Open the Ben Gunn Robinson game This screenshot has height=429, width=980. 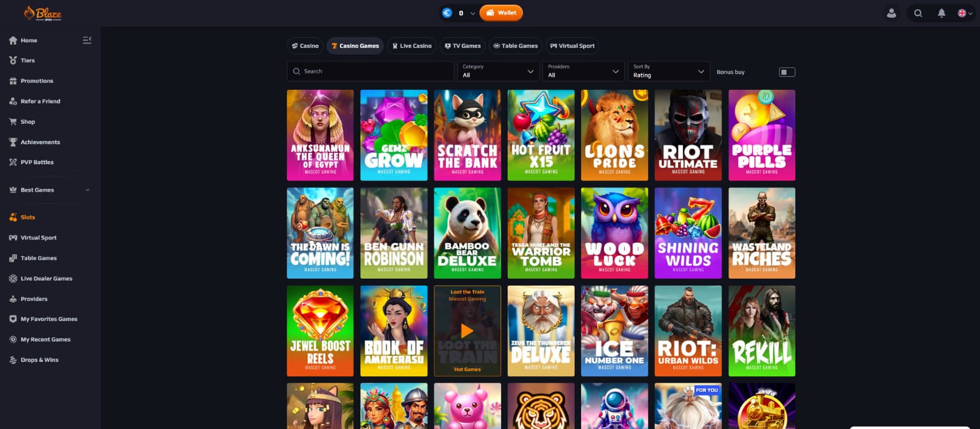394,233
